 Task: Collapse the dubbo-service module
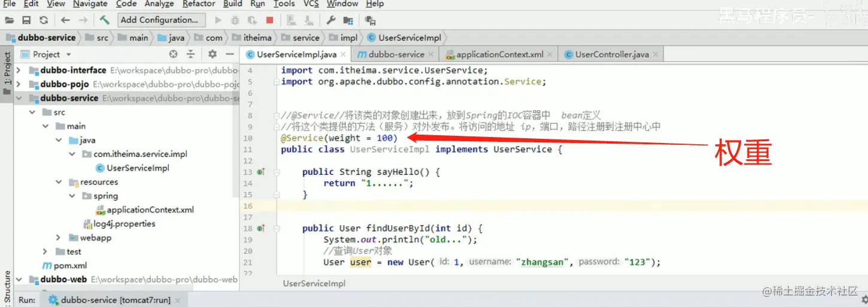click(x=19, y=98)
